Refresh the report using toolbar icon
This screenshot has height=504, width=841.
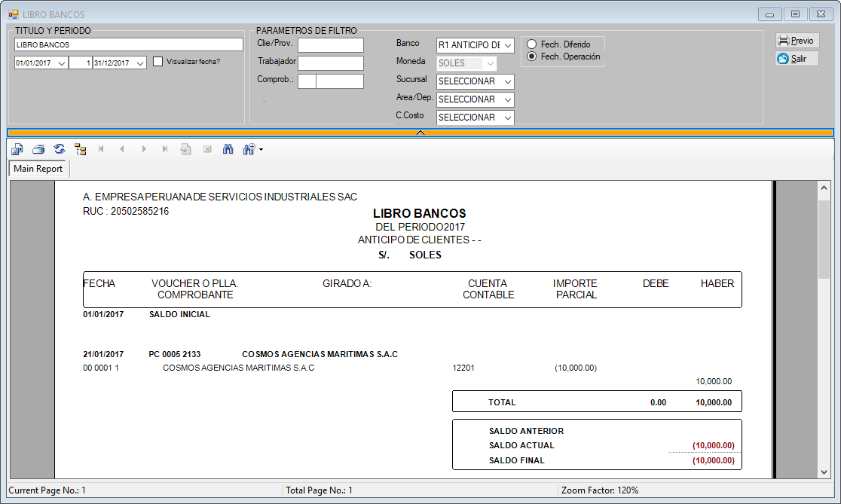tap(60, 149)
